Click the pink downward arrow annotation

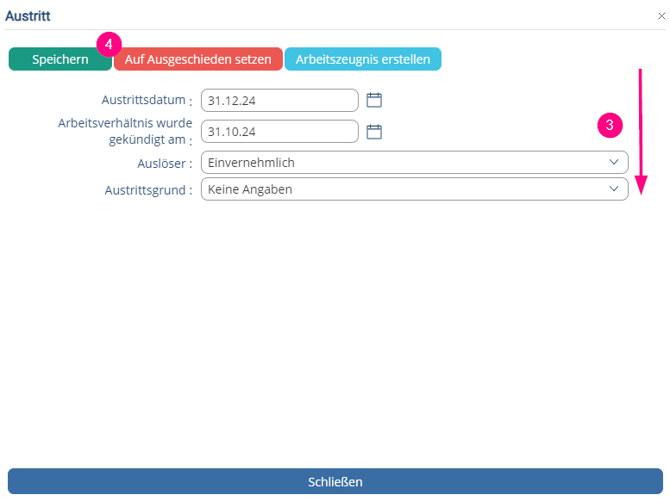point(641,130)
